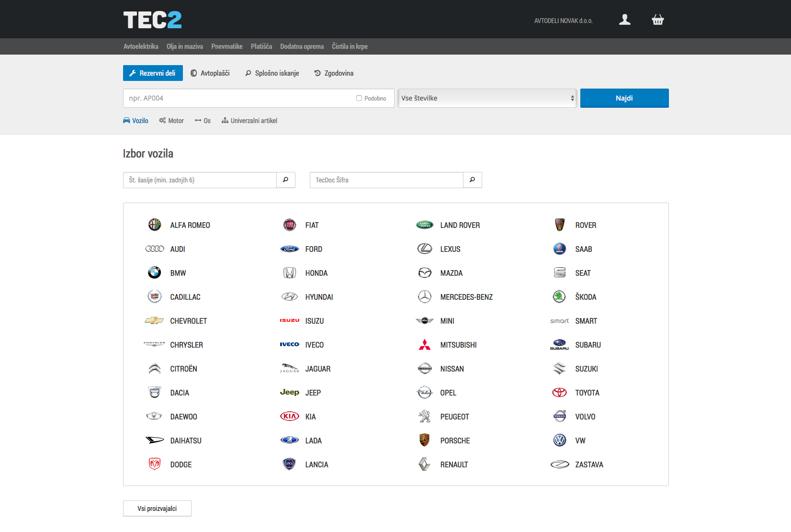Click the Land Rover logo
This screenshot has width=791, height=532.
(x=425, y=225)
